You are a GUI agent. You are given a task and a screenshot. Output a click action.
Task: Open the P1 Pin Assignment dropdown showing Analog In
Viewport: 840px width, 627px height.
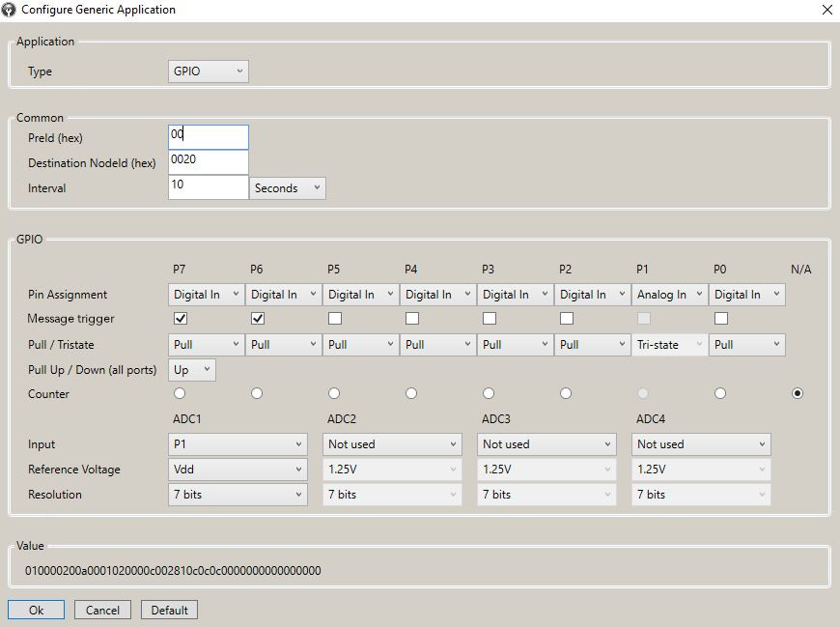669,295
